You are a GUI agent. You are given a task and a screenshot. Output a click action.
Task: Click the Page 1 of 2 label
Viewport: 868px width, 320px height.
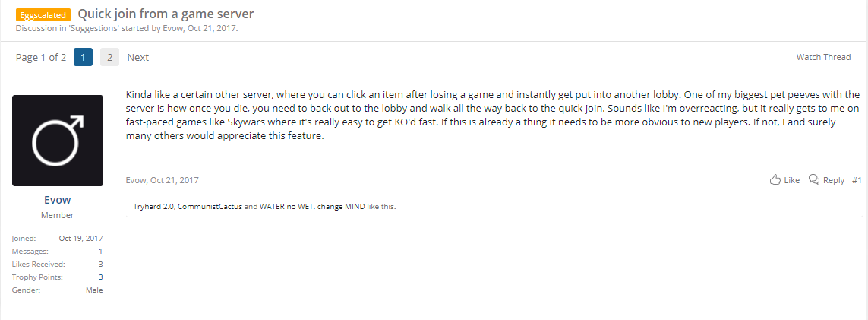41,57
